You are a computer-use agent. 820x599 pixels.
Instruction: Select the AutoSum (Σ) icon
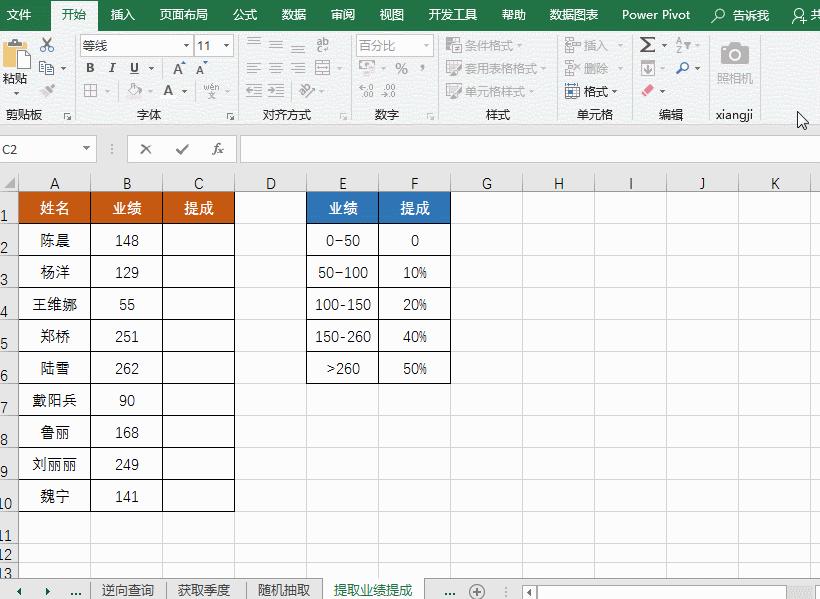click(648, 44)
